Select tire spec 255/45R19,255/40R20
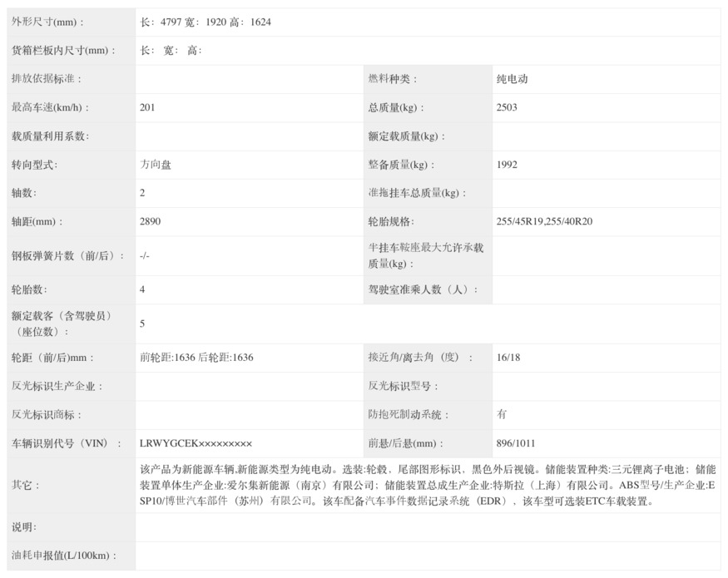The height and width of the screenshot is (578, 728). [544, 221]
